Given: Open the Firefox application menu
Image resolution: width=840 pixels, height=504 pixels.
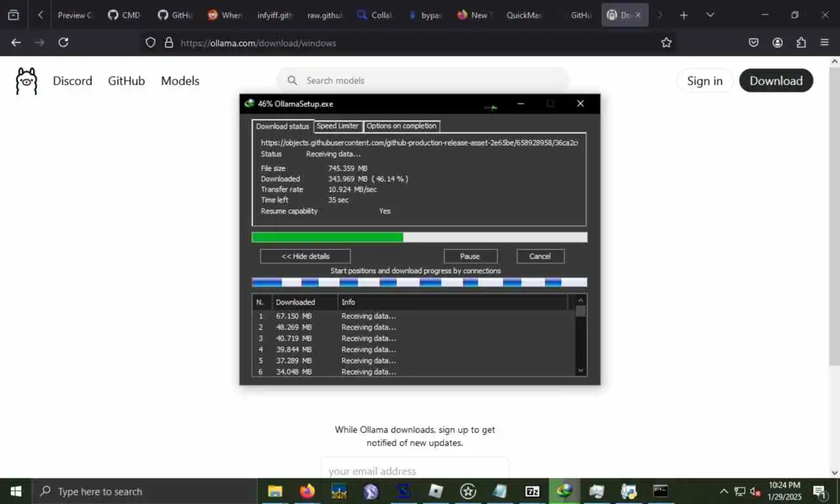Looking at the screenshot, I should point(825,43).
